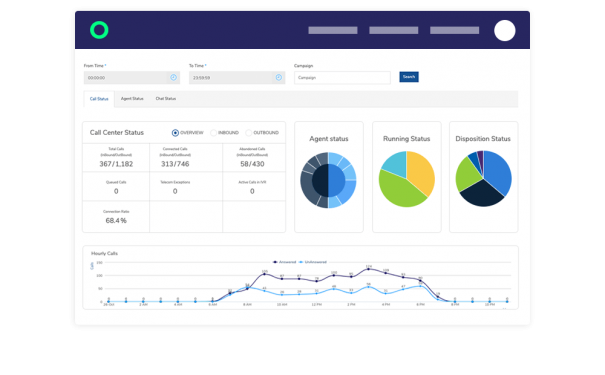
Task: Select the Overview radio button
Action: [x=175, y=133]
